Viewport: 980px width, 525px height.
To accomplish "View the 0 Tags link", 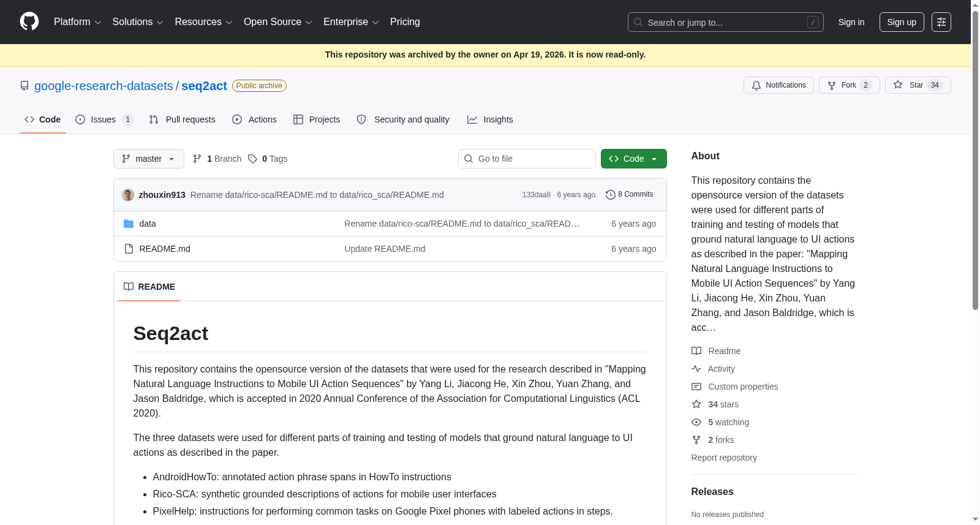I will [268, 159].
